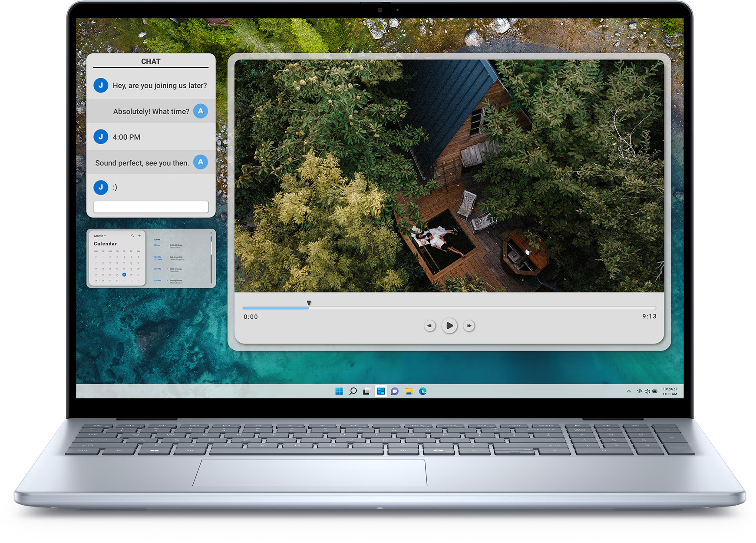Click the video progress slider handle
Image resolution: width=756 pixels, height=543 pixels.
point(309,303)
